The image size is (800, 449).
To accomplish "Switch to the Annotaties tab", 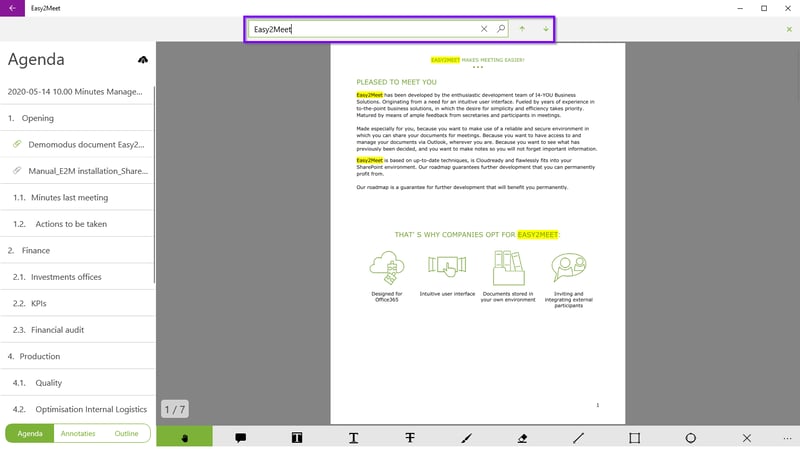I will point(78,433).
